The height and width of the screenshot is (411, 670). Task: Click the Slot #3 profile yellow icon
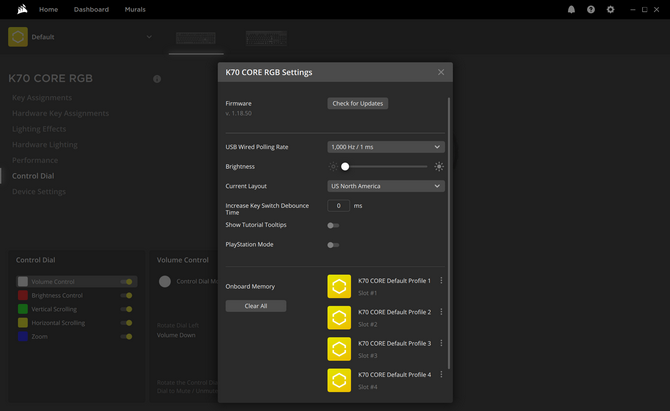pyautogui.click(x=339, y=349)
